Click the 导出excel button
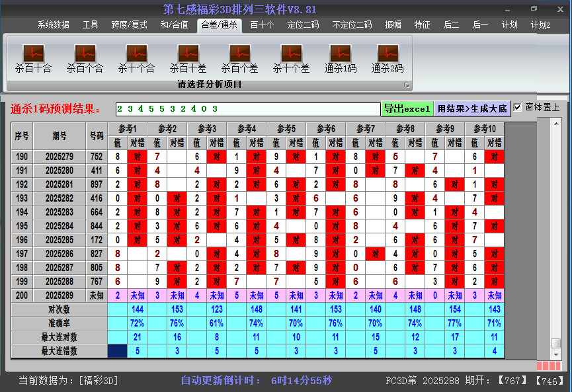 pyautogui.click(x=407, y=108)
